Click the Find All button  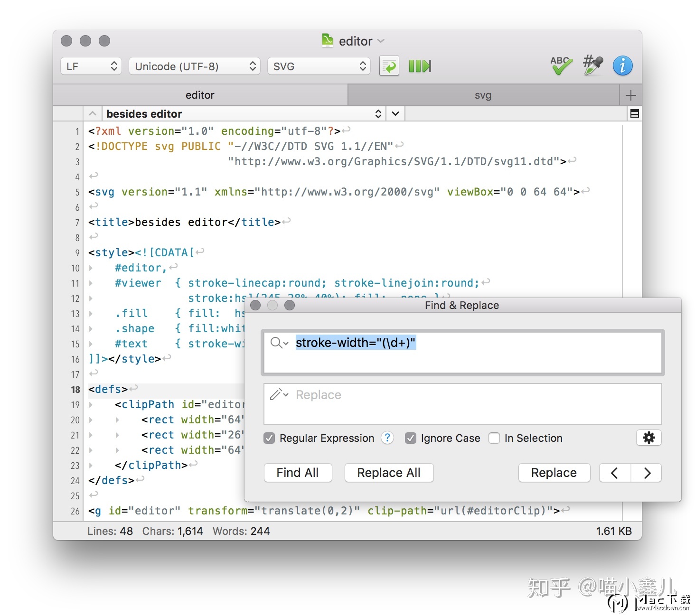click(298, 472)
